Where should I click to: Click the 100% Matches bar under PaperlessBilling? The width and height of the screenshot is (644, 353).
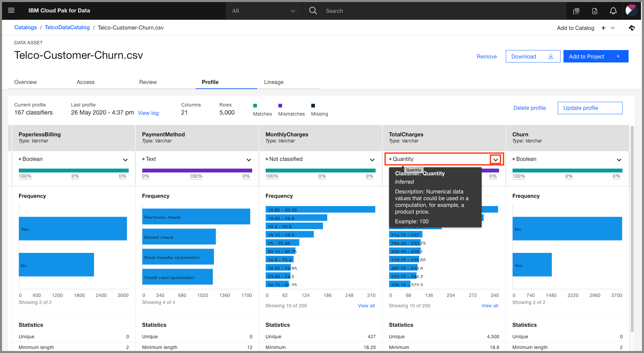tap(73, 170)
